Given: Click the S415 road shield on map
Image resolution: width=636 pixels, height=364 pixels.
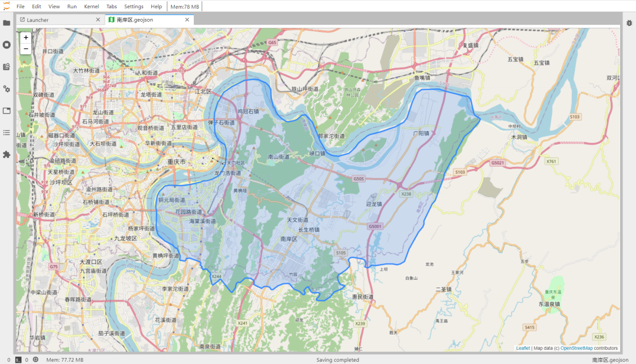Looking at the screenshot, I should point(530,327).
